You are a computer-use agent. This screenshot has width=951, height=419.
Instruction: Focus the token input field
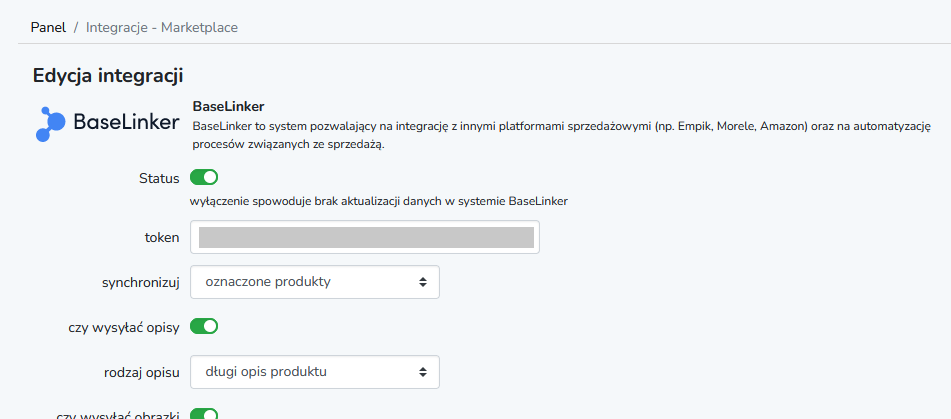point(365,237)
